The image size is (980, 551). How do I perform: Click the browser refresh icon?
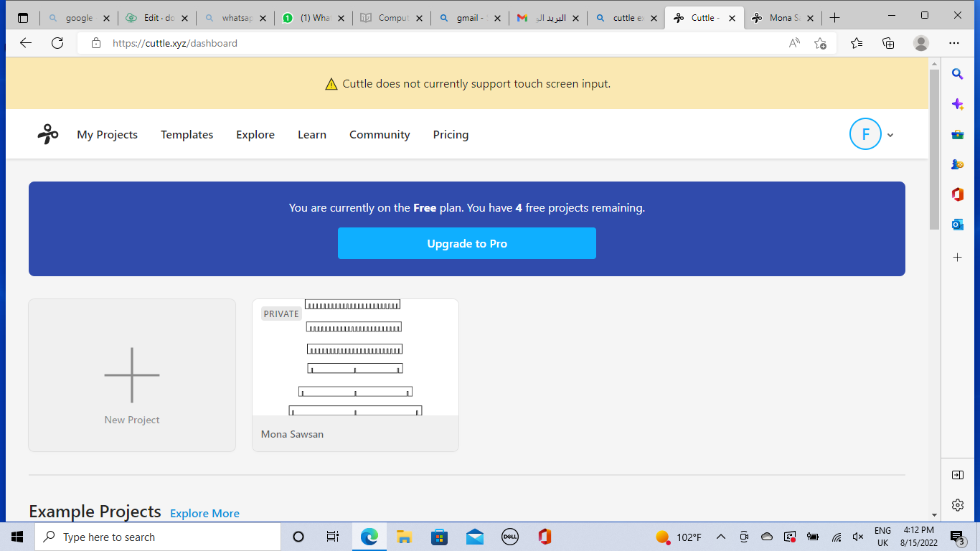pyautogui.click(x=57, y=43)
